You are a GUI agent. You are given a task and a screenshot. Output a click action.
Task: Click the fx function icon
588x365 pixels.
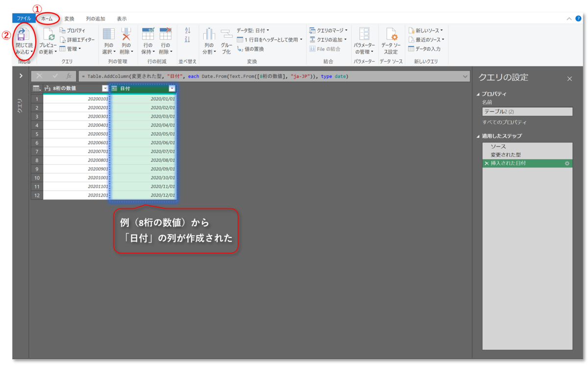(x=69, y=76)
